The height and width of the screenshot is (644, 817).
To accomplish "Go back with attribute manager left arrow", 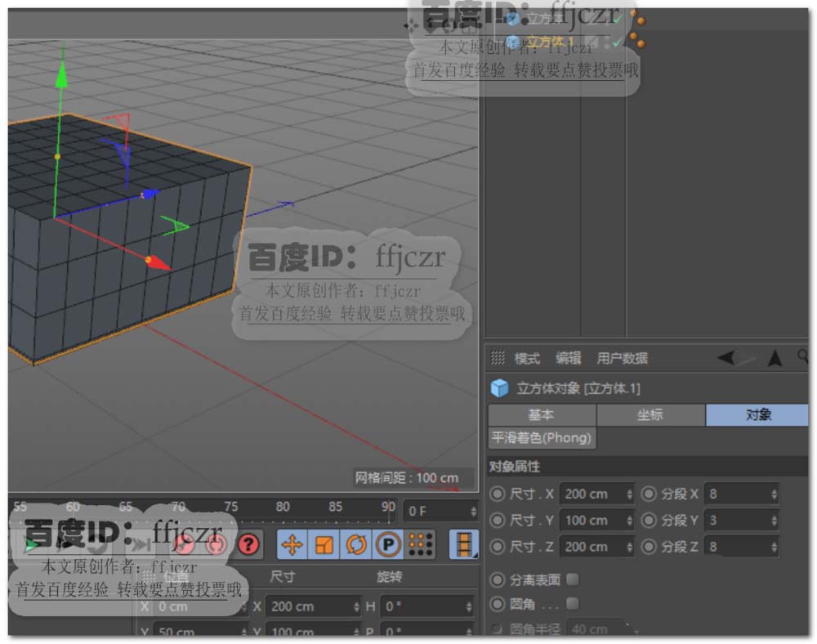I will (726, 357).
